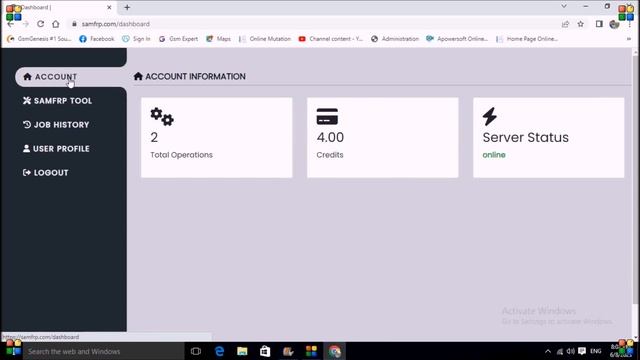The height and width of the screenshot is (360, 640).
Task: Show more bookmarks via the overflow chevron
Action: pyautogui.click(x=629, y=39)
